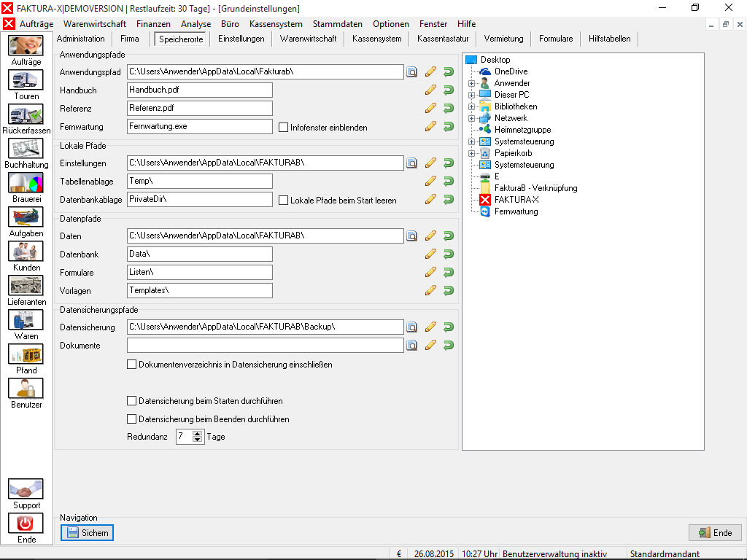The image size is (747, 560).
Task: Open the Waren sidebar icon
Action: [x=26, y=319]
